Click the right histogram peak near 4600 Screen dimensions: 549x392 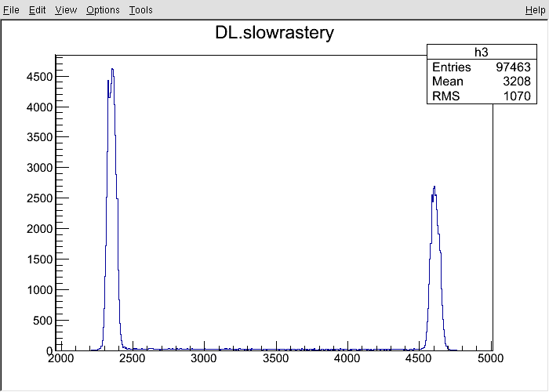[434, 270]
